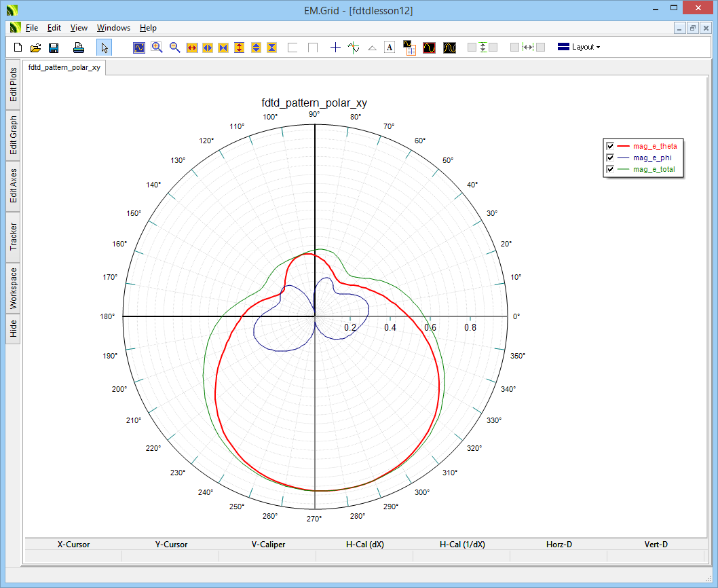Expand the Layout dropdown

point(579,48)
